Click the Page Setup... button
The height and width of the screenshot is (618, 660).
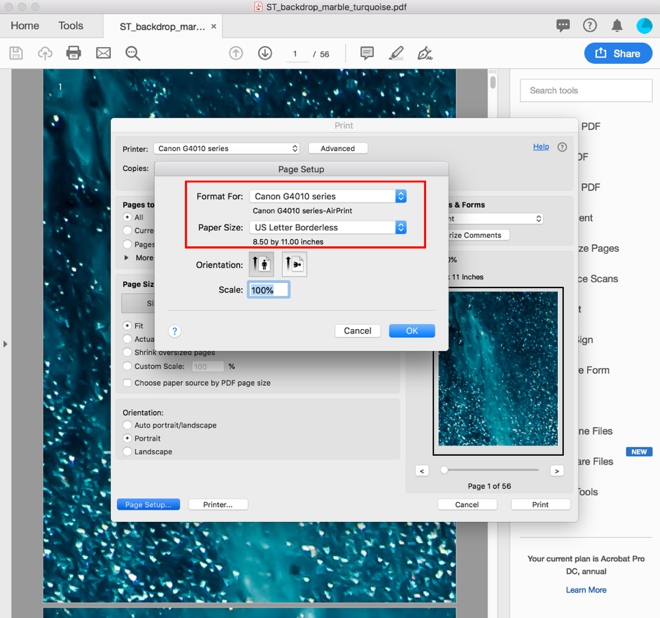(148, 504)
